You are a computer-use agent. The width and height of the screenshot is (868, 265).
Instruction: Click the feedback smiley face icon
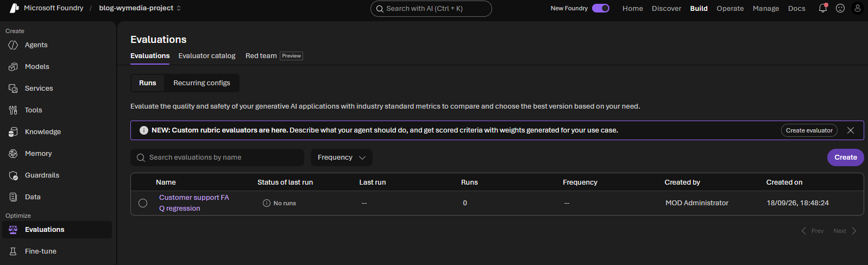click(x=840, y=8)
